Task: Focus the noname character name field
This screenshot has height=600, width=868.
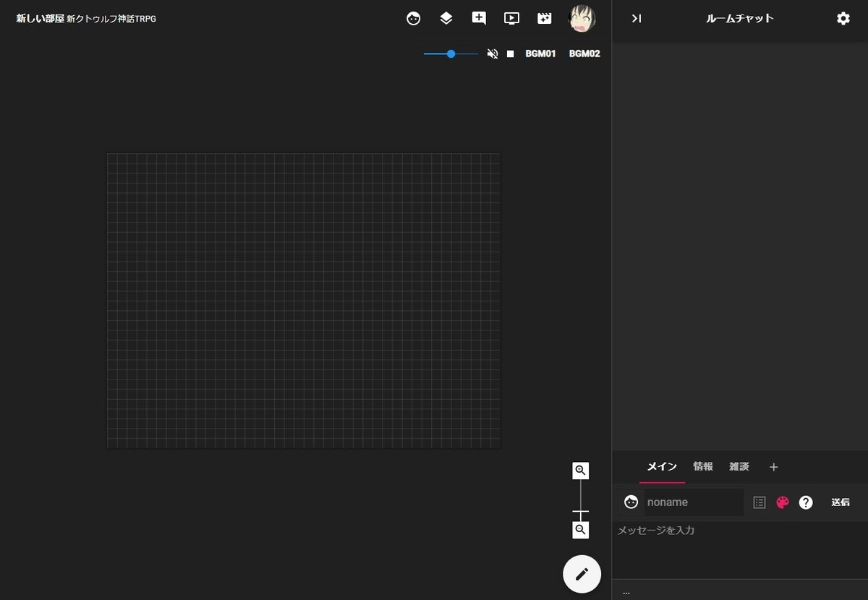Action: coord(694,502)
